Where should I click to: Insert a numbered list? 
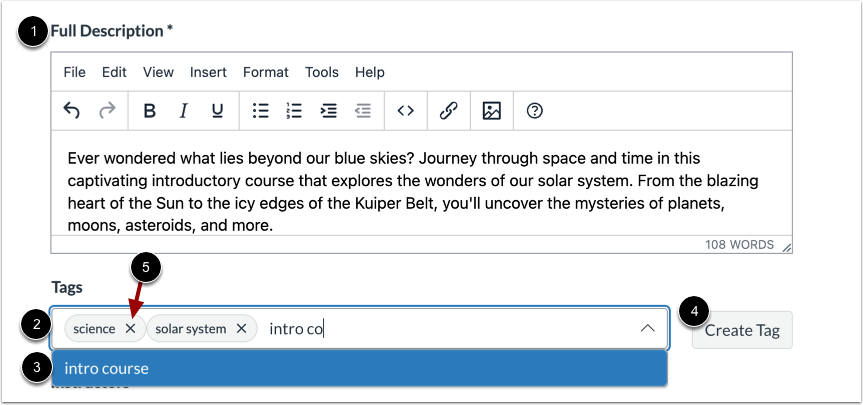tap(294, 111)
